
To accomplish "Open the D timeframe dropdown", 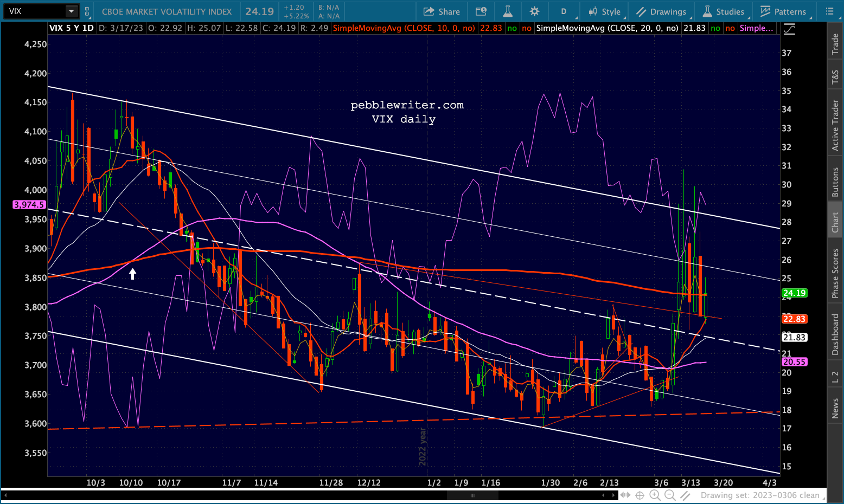I will (564, 11).
